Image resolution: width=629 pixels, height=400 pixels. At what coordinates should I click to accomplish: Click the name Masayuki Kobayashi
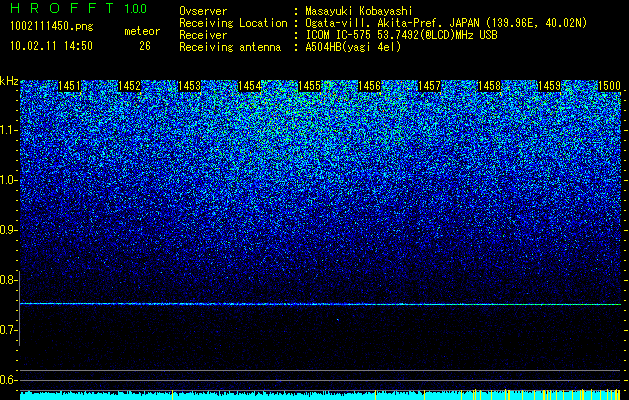(359, 11)
